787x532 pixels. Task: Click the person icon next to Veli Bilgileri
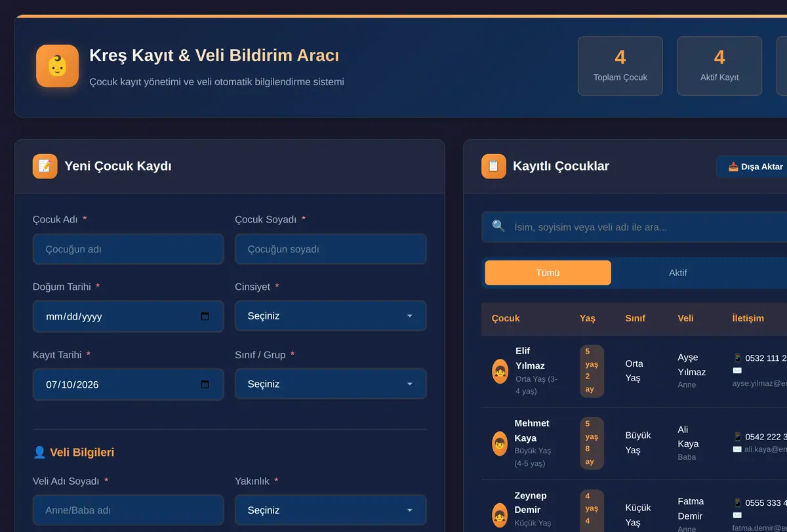point(39,452)
